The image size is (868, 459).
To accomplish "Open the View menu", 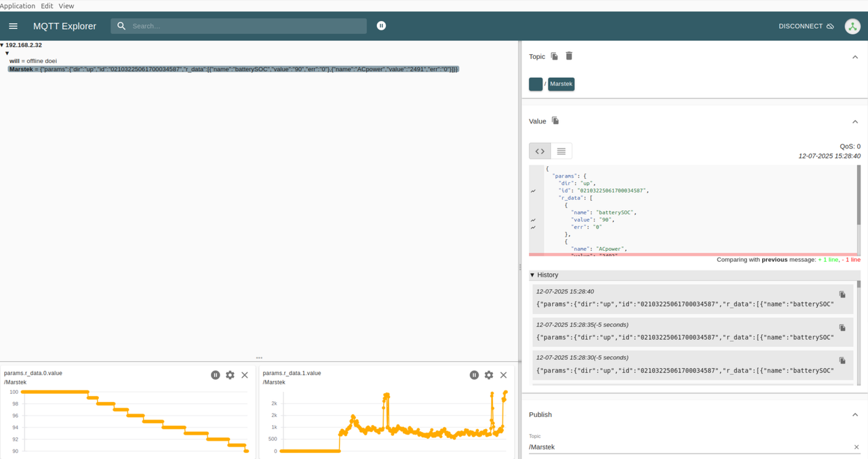I will (x=66, y=5).
